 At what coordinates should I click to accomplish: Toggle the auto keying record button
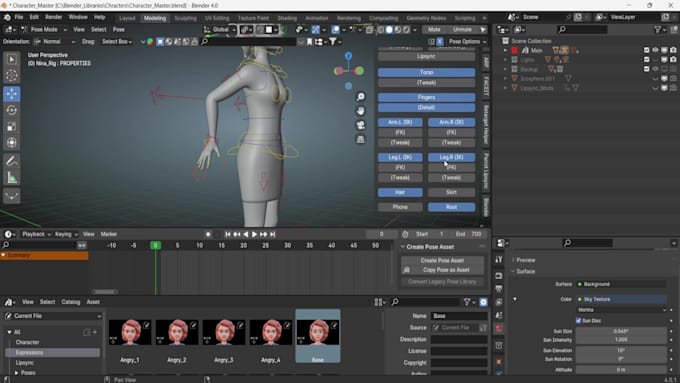tap(208, 234)
